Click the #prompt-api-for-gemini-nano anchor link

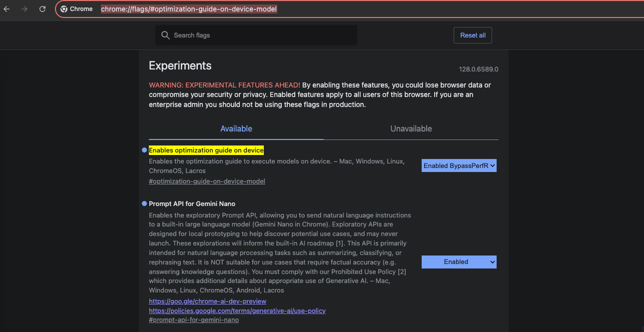[x=193, y=319]
